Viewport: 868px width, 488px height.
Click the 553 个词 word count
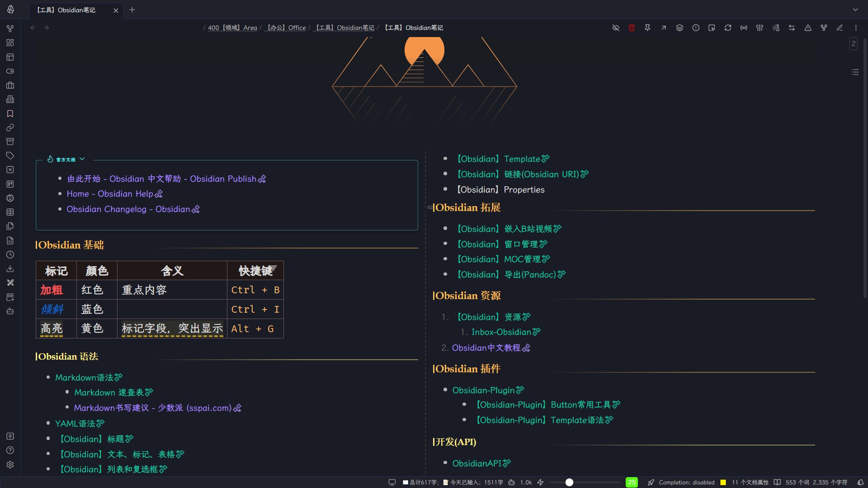coord(797,482)
